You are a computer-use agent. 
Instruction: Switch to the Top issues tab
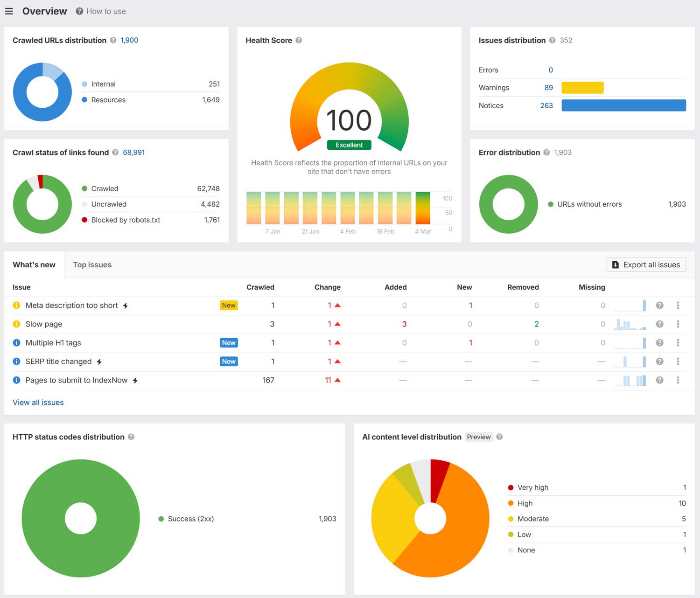(92, 264)
